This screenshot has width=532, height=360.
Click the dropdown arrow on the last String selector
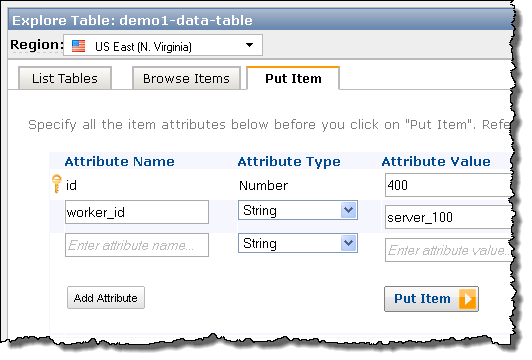click(348, 243)
